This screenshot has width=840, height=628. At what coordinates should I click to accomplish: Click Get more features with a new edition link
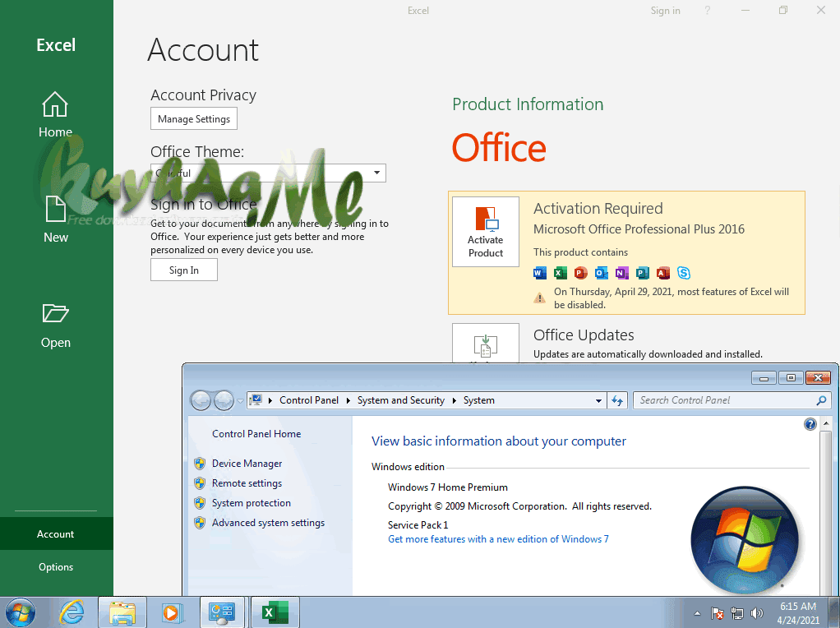pos(498,539)
